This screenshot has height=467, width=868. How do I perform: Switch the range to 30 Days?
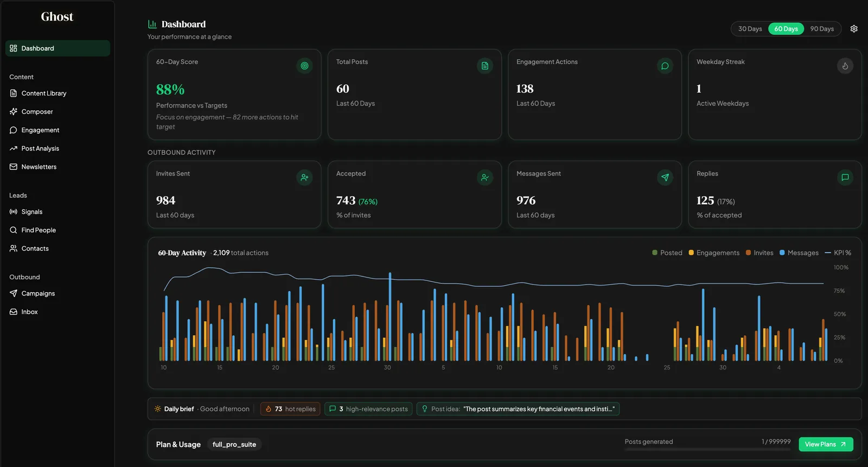(750, 29)
